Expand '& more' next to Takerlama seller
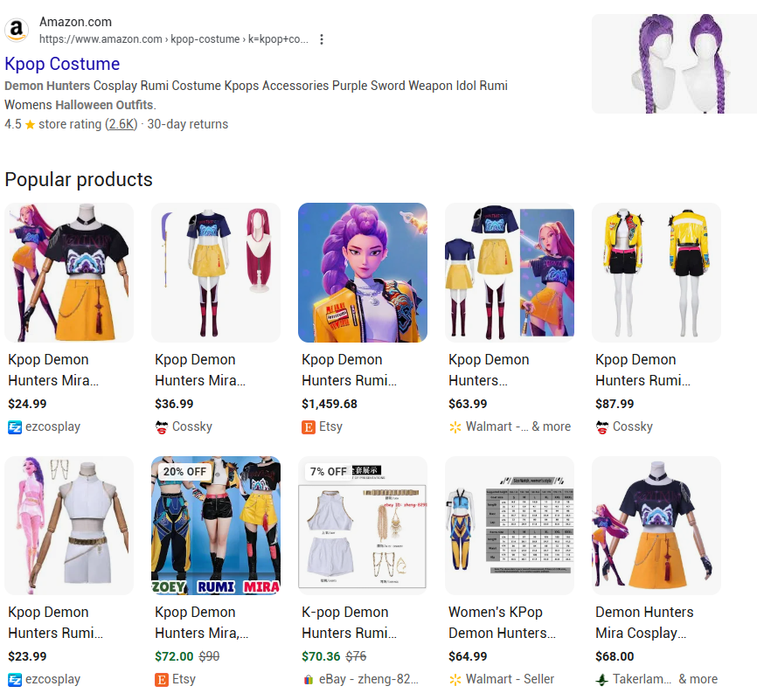 pyautogui.click(x=698, y=679)
